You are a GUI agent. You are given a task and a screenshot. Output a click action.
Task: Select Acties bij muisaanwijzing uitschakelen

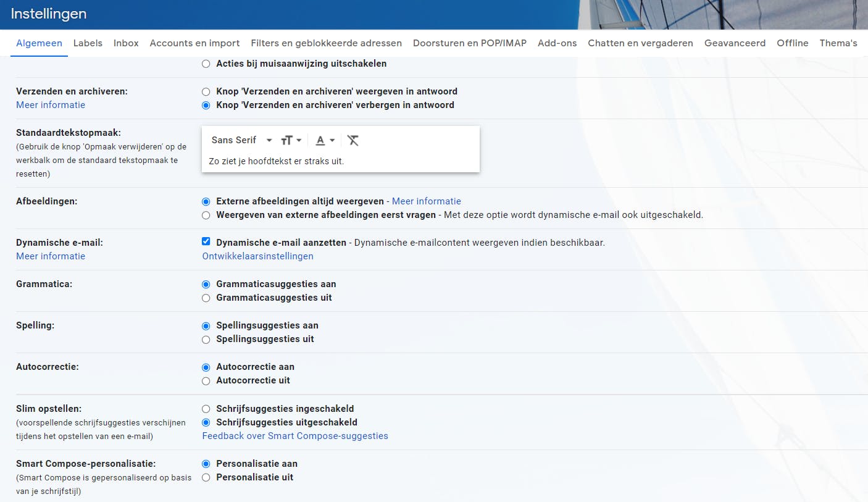(206, 64)
